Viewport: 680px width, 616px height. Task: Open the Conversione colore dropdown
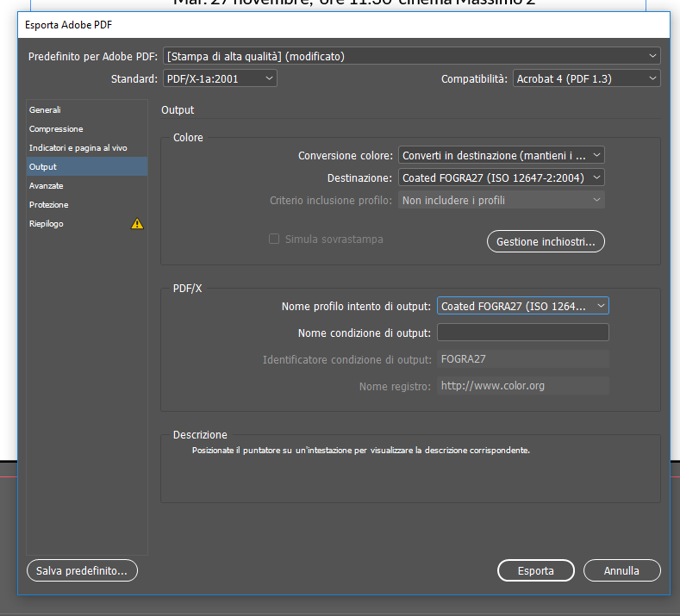(x=502, y=155)
